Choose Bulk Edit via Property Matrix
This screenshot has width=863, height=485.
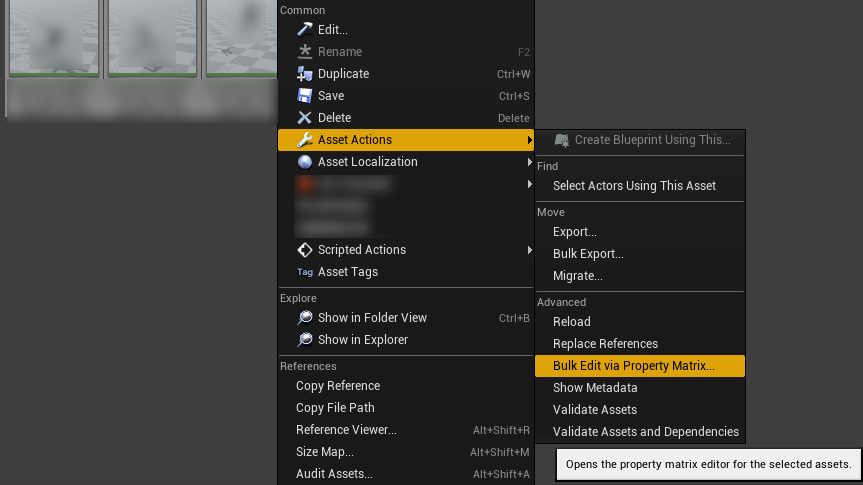coord(633,366)
